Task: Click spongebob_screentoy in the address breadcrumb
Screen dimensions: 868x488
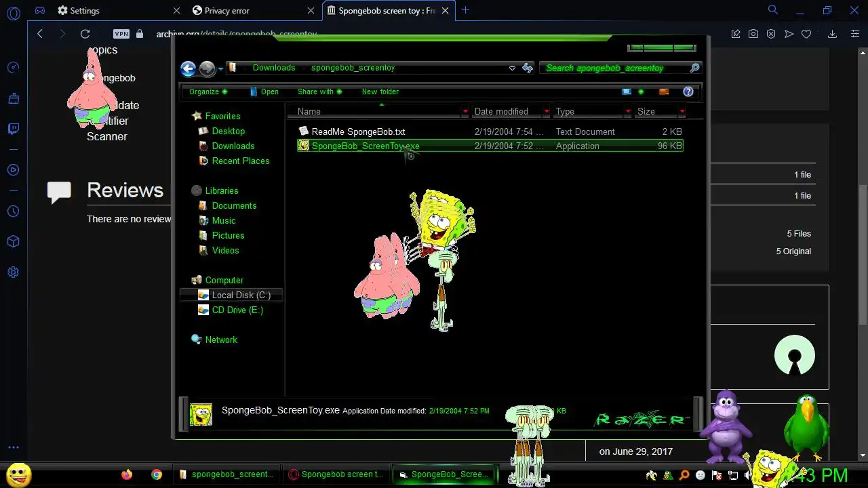Action: pos(353,68)
